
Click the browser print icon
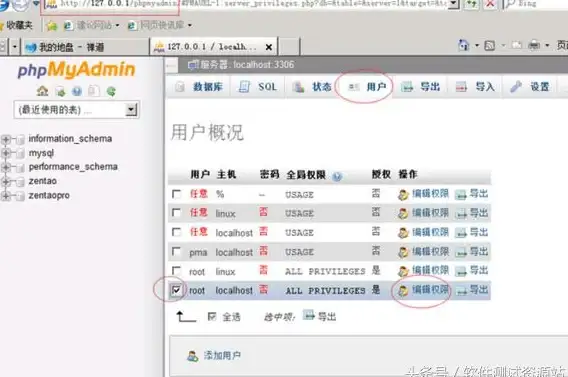pyautogui.click(x=534, y=45)
